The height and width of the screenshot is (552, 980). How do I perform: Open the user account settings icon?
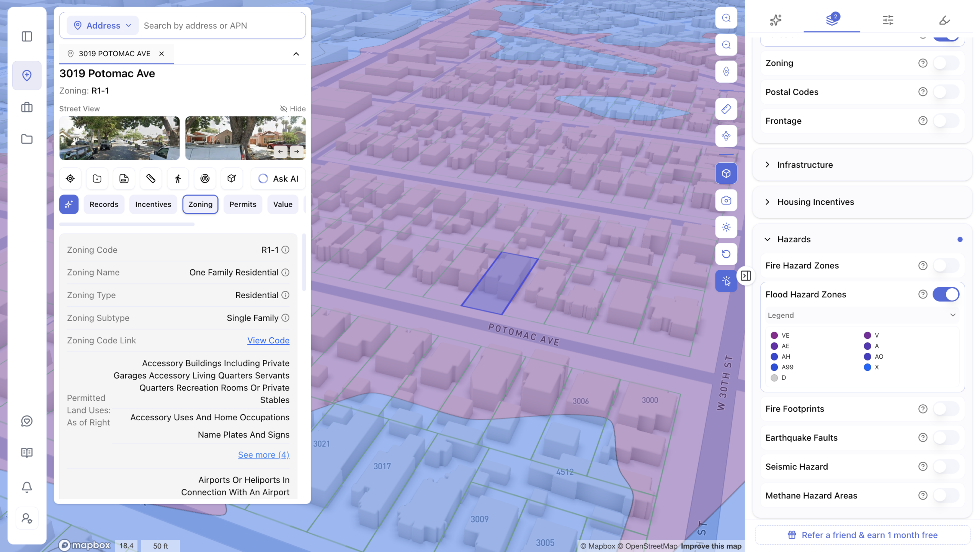[27, 518]
